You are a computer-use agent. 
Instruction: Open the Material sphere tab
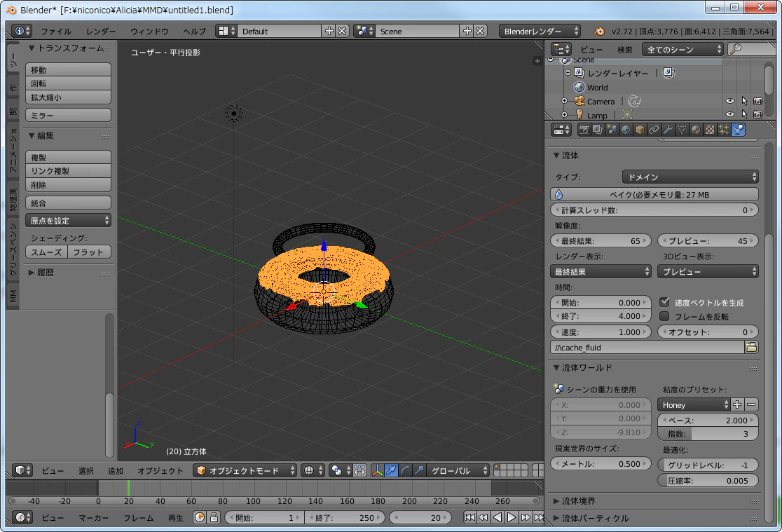tap(695, 130)
